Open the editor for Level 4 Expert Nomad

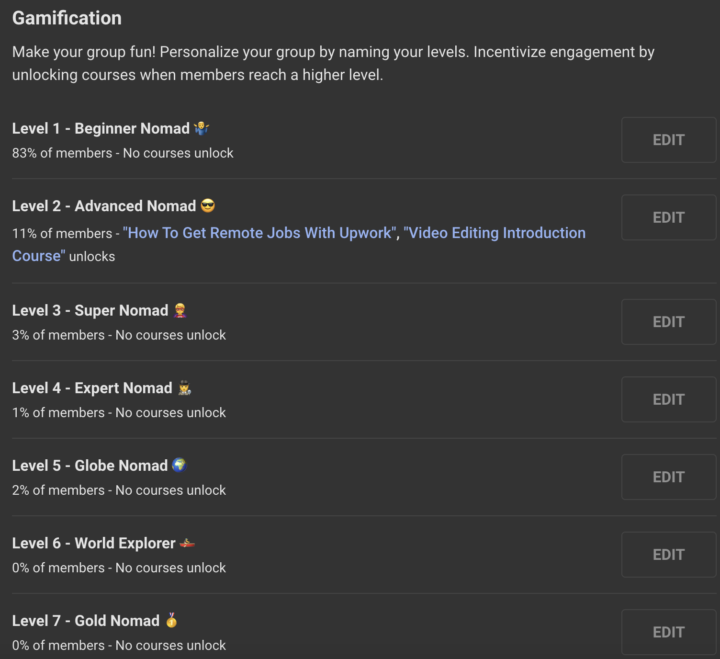coord(668,399)
